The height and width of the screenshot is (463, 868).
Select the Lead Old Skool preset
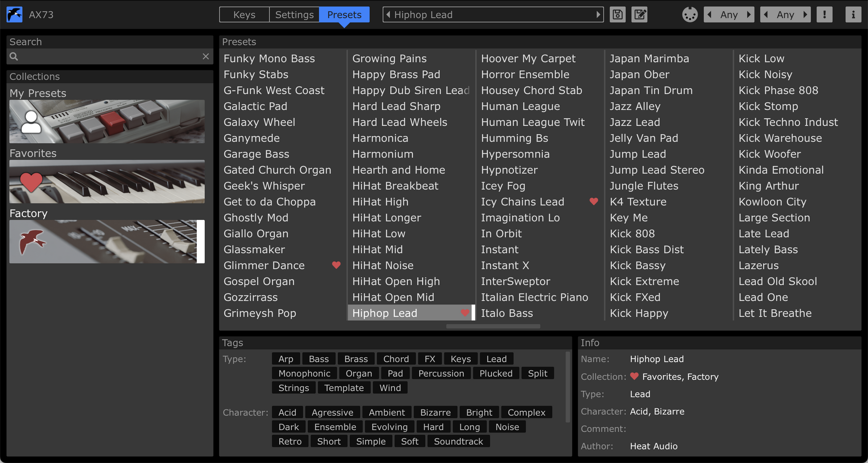[x=778, y=281]
